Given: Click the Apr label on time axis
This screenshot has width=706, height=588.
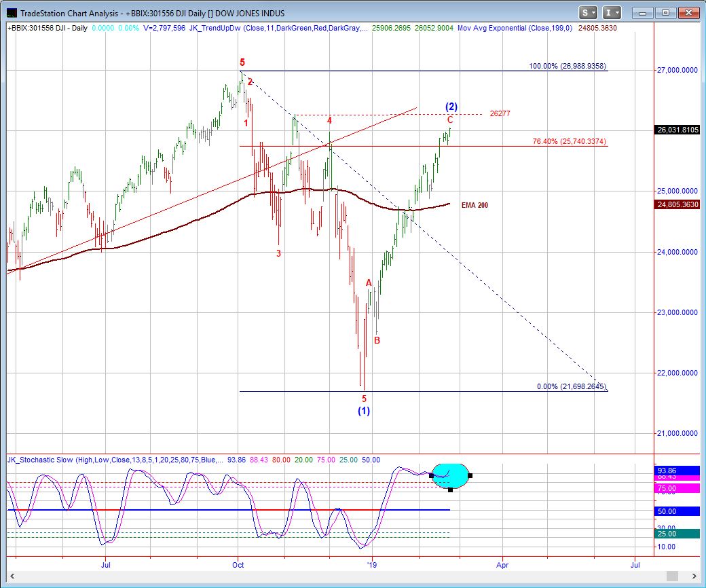Looking at the screenshot, I should [502, 565].
